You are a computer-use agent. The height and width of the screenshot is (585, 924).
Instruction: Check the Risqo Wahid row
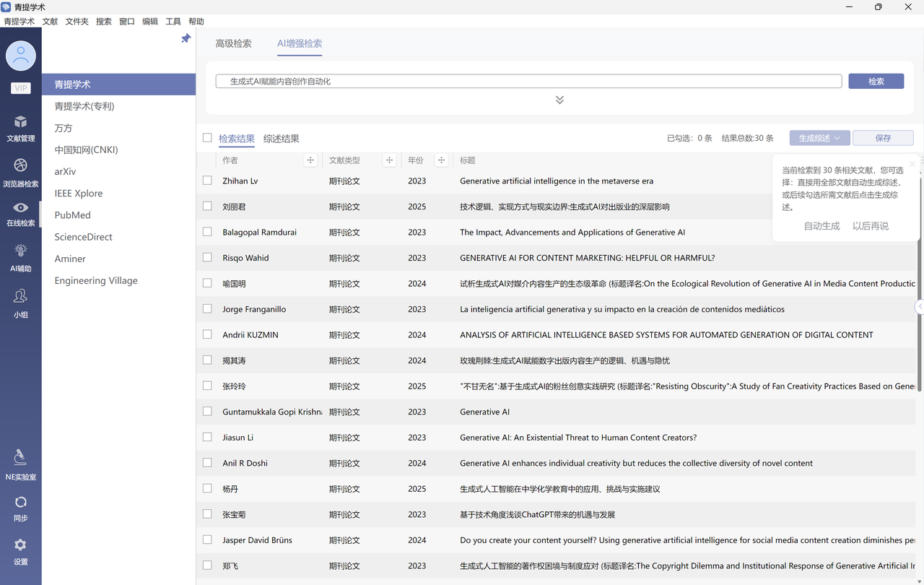tap(207, 258)
